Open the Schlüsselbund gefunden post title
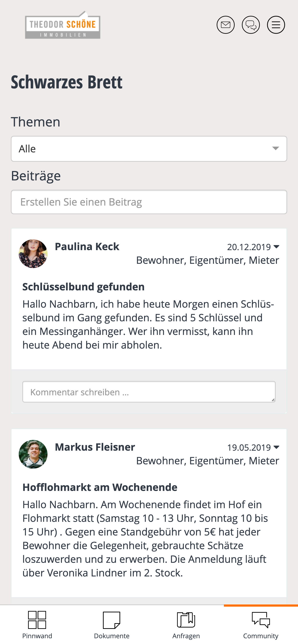Viewport: 298px width, 644px height. click(x=83, y=287)
